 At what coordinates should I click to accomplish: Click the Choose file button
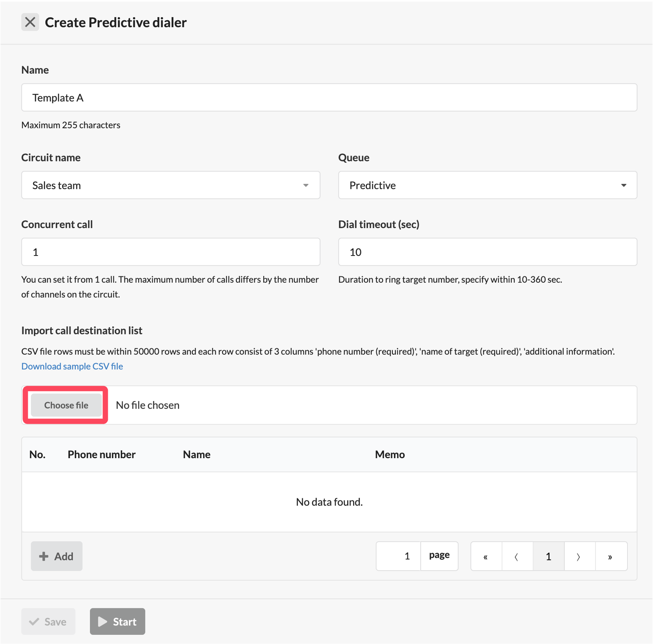[x=66, y=405]
